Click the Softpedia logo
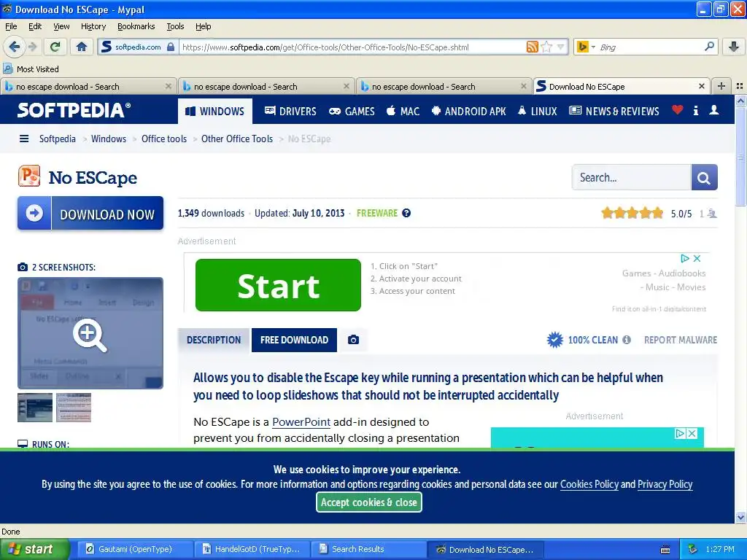This screenshot has height=560, width=747. pos(74,110)
